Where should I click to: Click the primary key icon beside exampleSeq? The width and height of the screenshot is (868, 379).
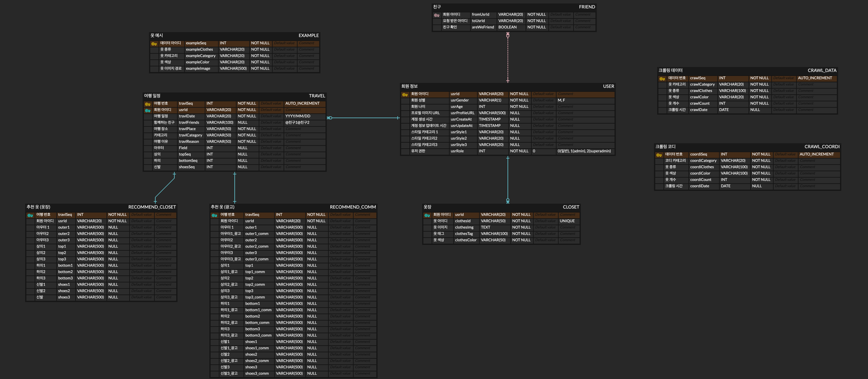pos(154,44)
